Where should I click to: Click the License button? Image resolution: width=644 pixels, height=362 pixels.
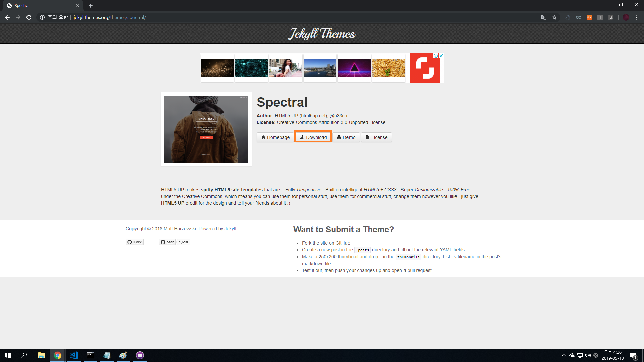(376, 137)
